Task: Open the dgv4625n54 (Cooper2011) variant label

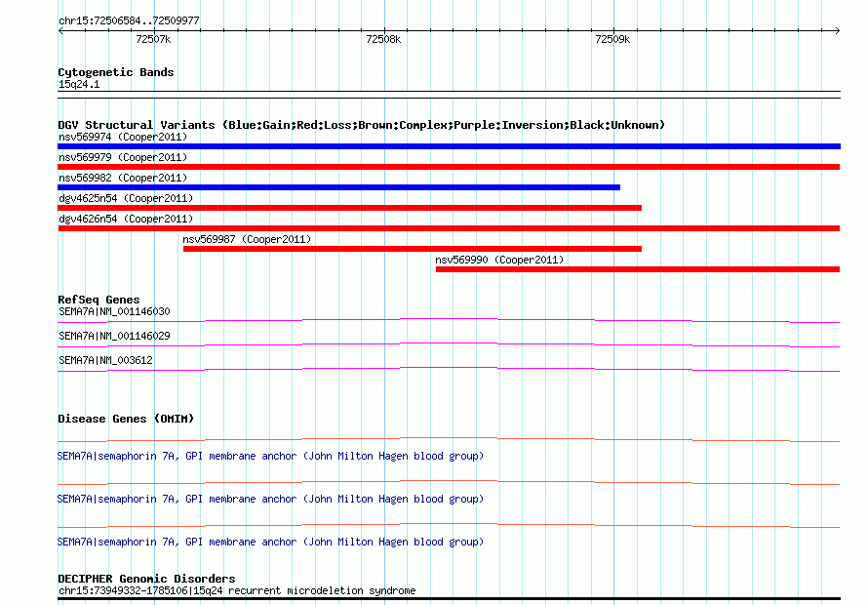Action: point(126,198)
